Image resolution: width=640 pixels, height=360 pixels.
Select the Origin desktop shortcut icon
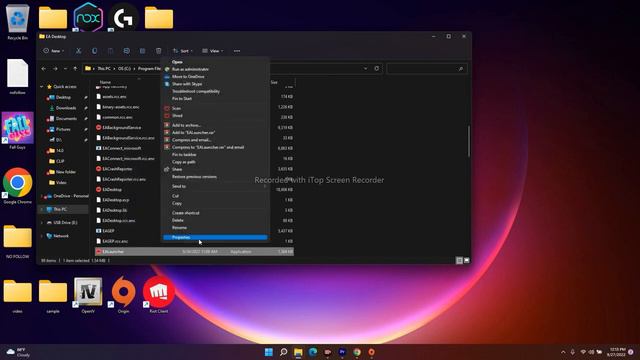[123, 295]
